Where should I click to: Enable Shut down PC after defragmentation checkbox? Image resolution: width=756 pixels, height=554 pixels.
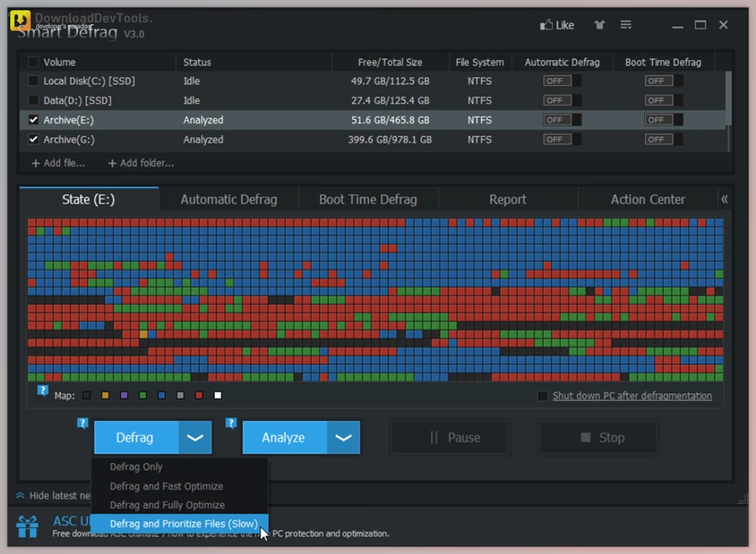point(542,396)
